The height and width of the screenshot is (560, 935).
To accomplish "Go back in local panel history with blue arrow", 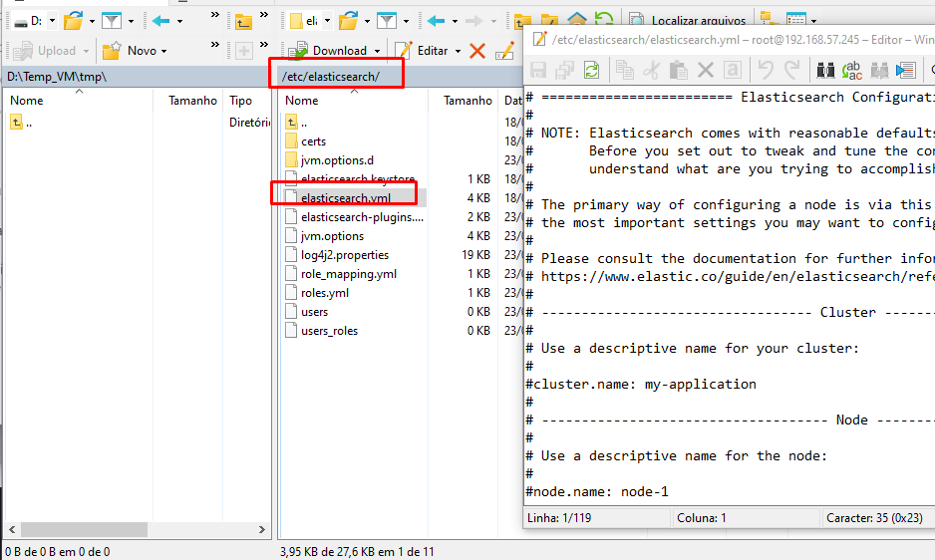I will pyautogui.click(x=161, y=21).
